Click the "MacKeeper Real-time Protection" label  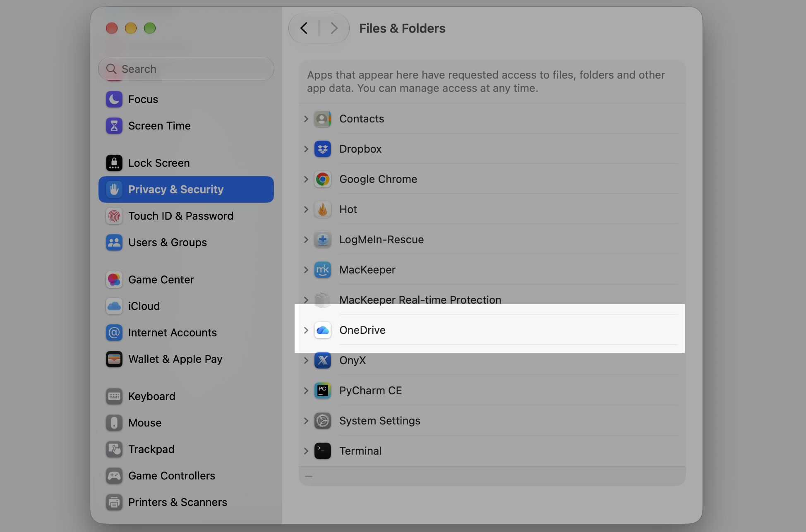pyautogui.click(x=420, y=300)
